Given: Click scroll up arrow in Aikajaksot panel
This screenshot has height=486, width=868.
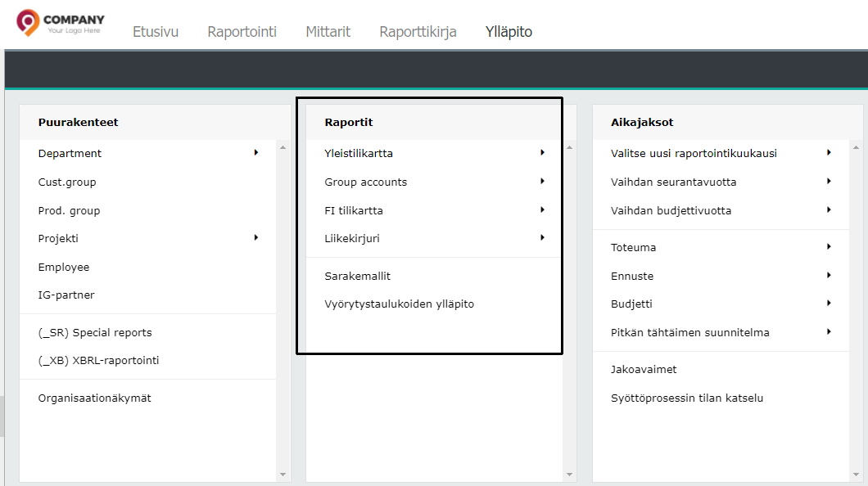Looking at the screenshot, I should tap(857, 148).
